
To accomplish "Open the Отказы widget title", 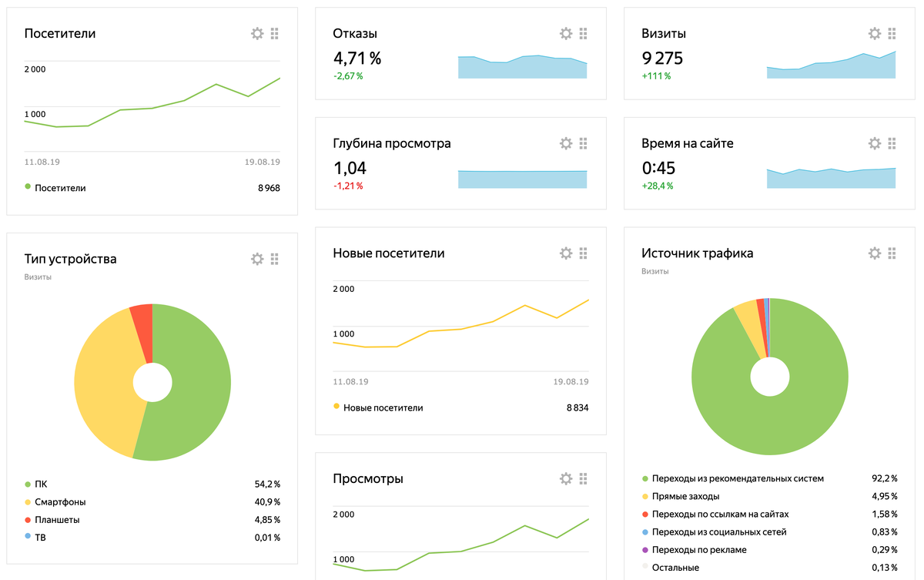I will [x=355, y=34].
